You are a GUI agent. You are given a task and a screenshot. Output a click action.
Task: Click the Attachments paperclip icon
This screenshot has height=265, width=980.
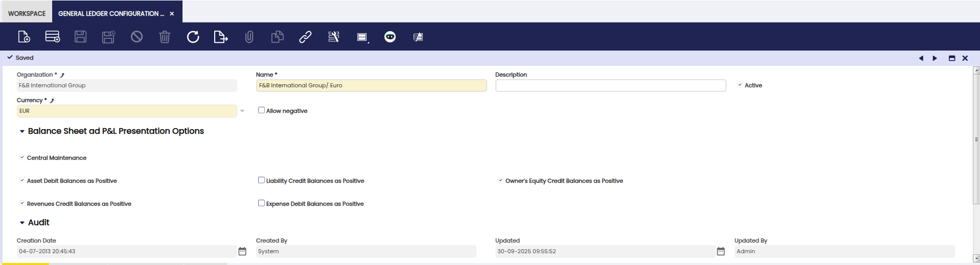pos(249,37)
